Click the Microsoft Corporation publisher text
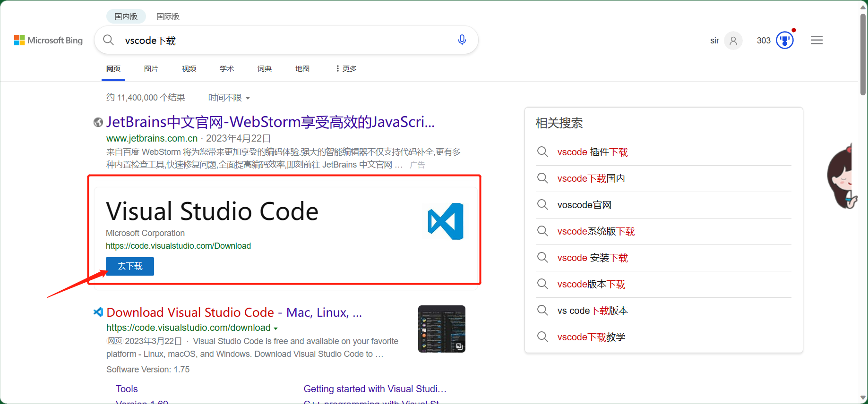The image size is (868, 404). pos(145,233)
